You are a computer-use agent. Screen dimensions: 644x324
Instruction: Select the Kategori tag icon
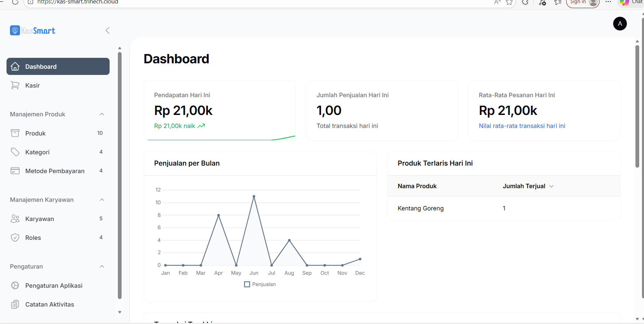[x=15, y=152]
